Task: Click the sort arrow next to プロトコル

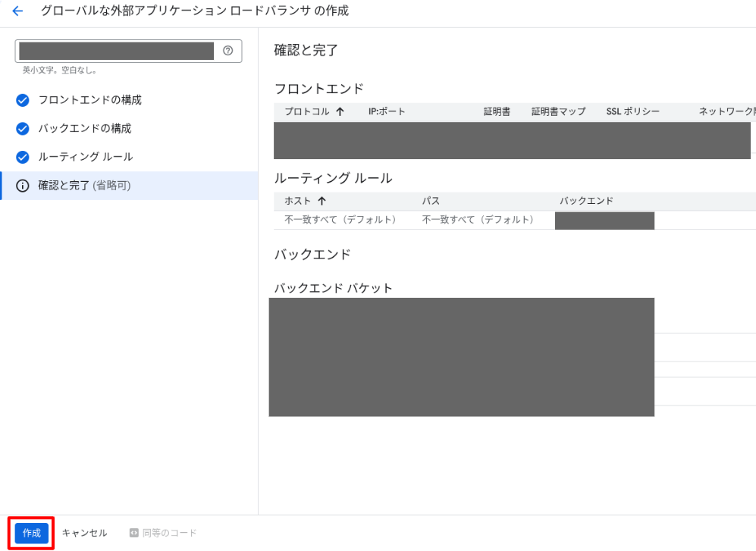Action: (340, 111)
